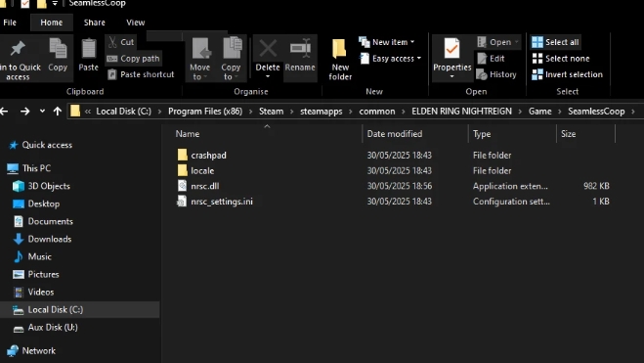Go up one folder level
This screenshot has height=363, width=644.
click(x=58, y=111)
